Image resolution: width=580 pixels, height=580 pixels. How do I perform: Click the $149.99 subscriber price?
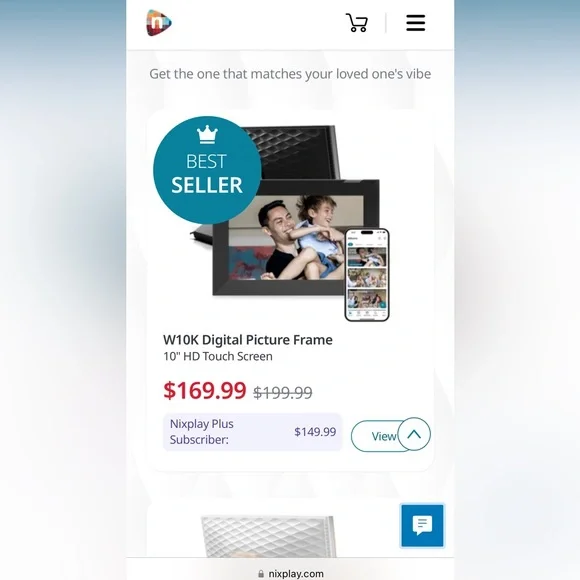coord(315,432)
